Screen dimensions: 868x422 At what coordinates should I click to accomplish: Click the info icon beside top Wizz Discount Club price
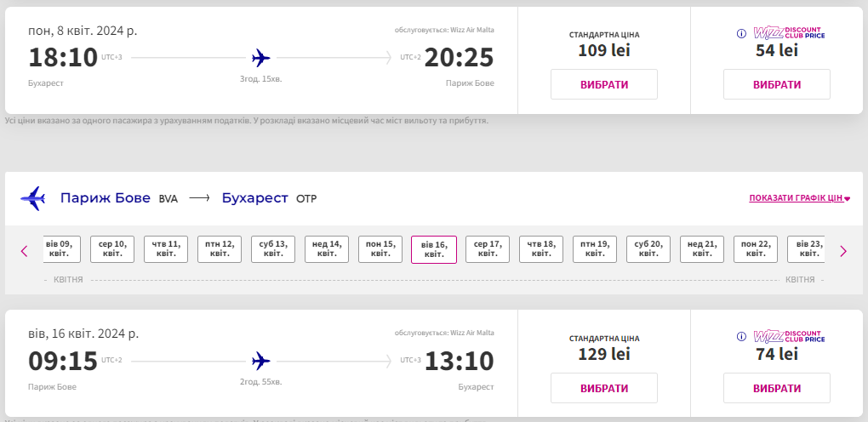point(741,33)
